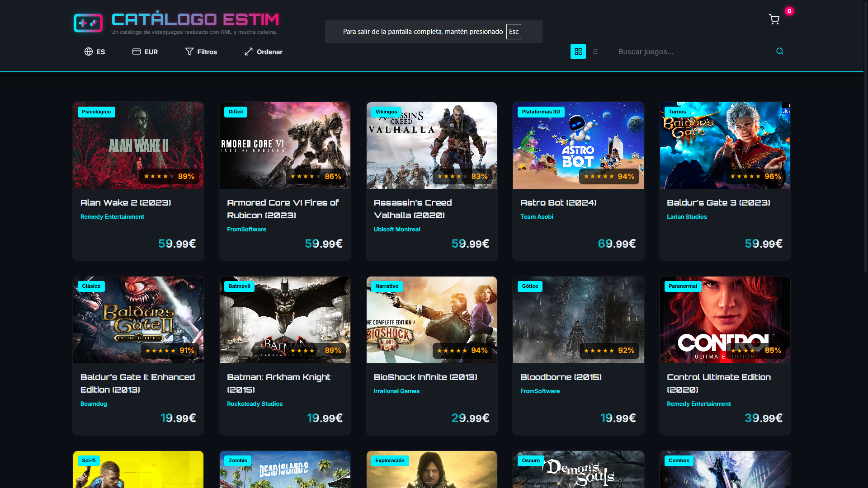This screenshot has width=868, height=488.
Task: Open the Filtros filter menu
Action: pyautogui.click(x=201, y=52)
